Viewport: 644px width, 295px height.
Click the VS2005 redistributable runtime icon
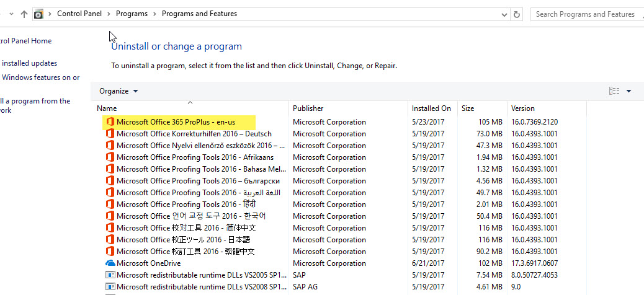click(110, 275)
